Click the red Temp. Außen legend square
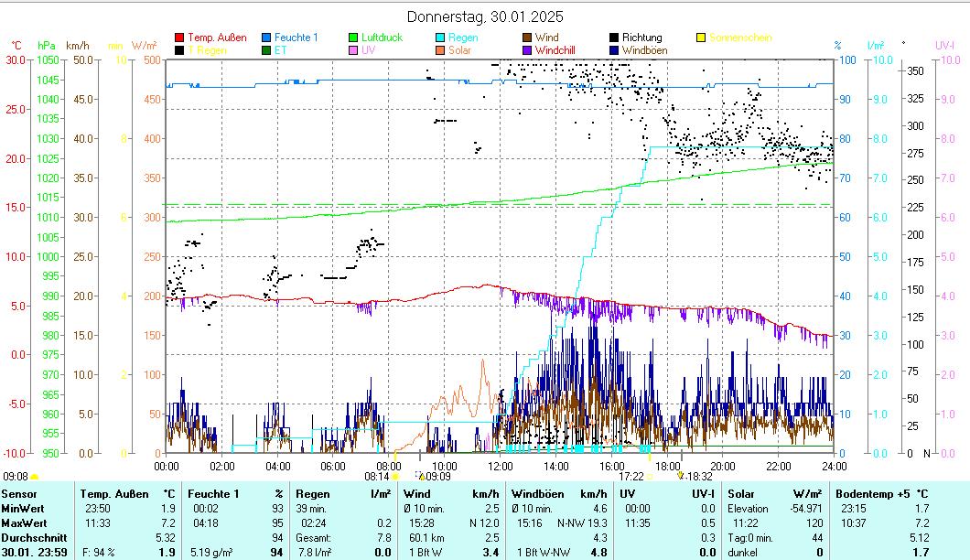Image resolution: width=970 pixels, height=560 pixels. tap(179, 38)
